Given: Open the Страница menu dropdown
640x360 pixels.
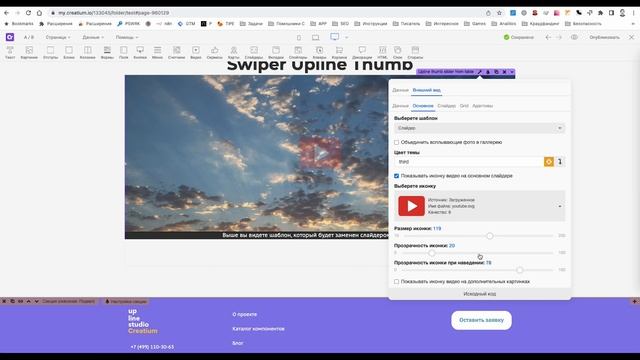Looking at the screenshot, I should click(x=58, y=37).
